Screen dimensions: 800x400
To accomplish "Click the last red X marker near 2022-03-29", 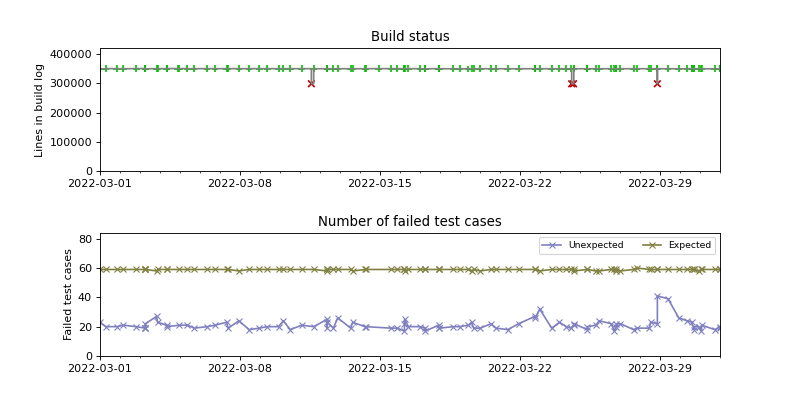I will pyautogui.click(x=657, y=83).
